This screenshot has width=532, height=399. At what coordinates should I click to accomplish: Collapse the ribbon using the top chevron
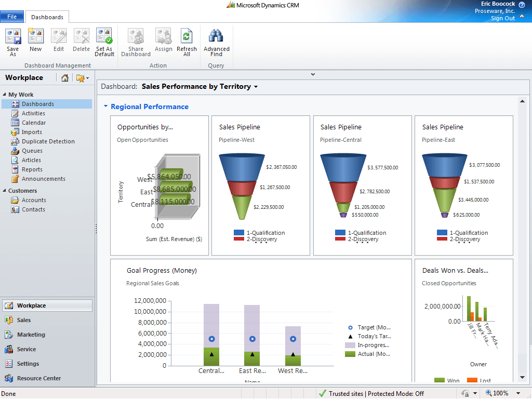313,74
